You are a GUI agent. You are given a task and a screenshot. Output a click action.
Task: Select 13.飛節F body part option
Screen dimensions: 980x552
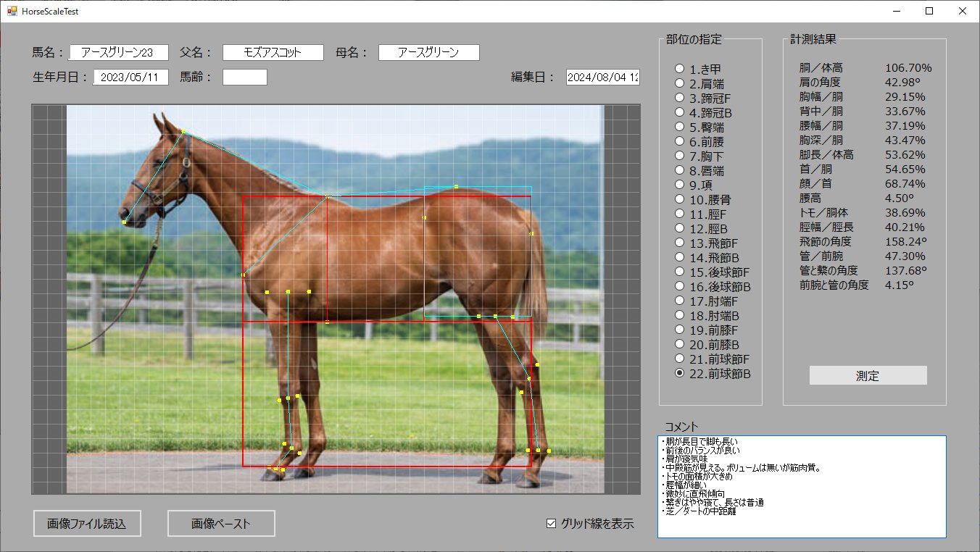[679, 243]
